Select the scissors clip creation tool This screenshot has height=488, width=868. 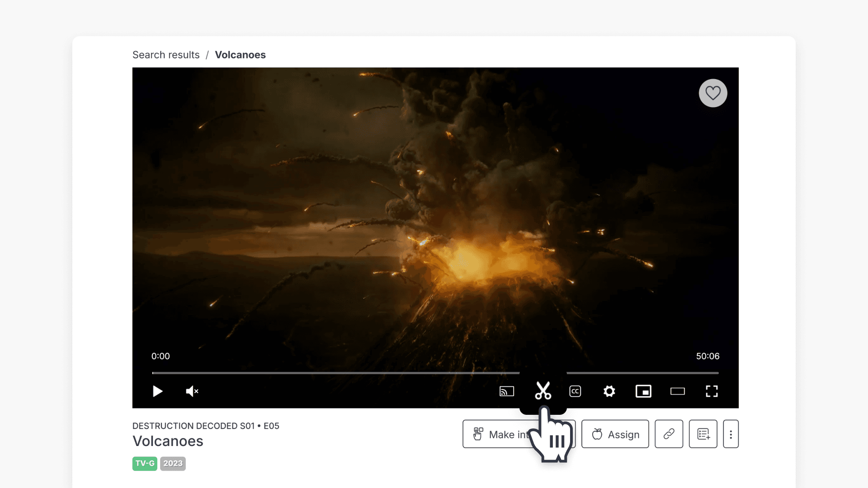point(543,391)
